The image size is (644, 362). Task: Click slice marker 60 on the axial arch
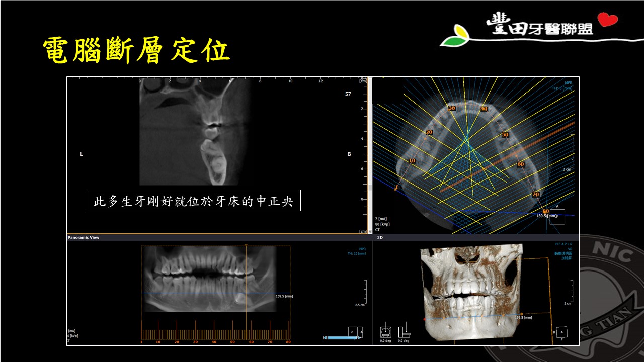tap(520, 164)
